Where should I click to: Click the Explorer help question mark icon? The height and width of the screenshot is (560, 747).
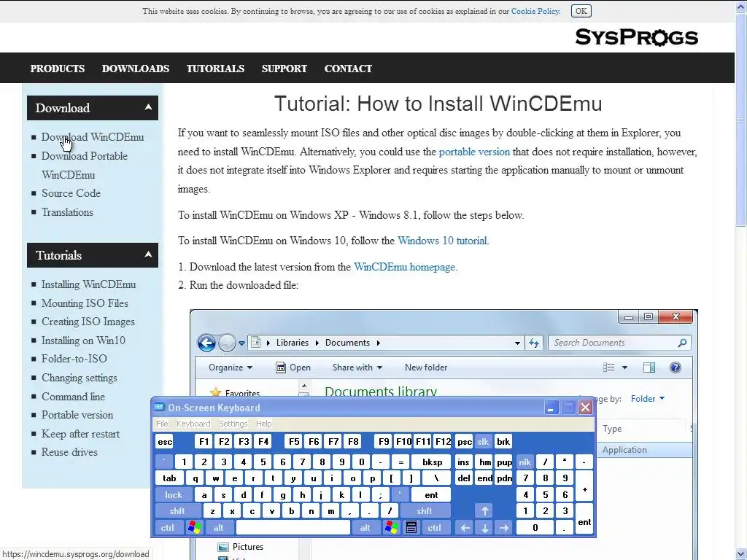(x=675, y=367)
